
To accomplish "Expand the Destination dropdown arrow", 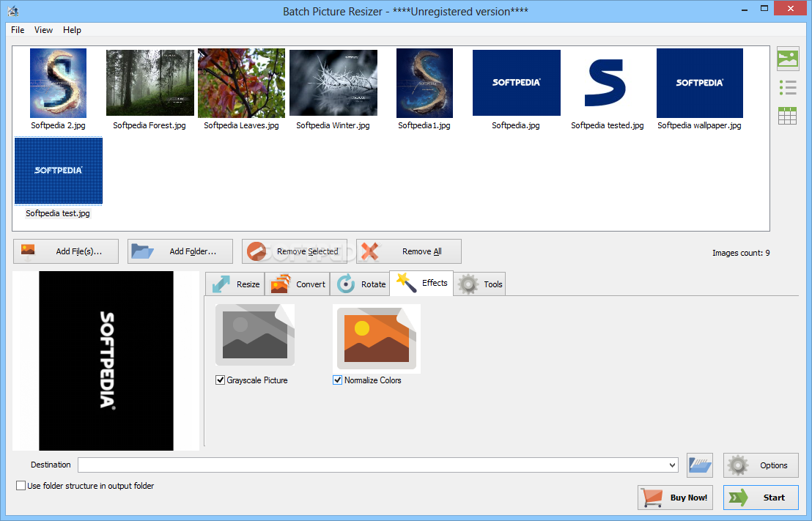I will [672, 465].
